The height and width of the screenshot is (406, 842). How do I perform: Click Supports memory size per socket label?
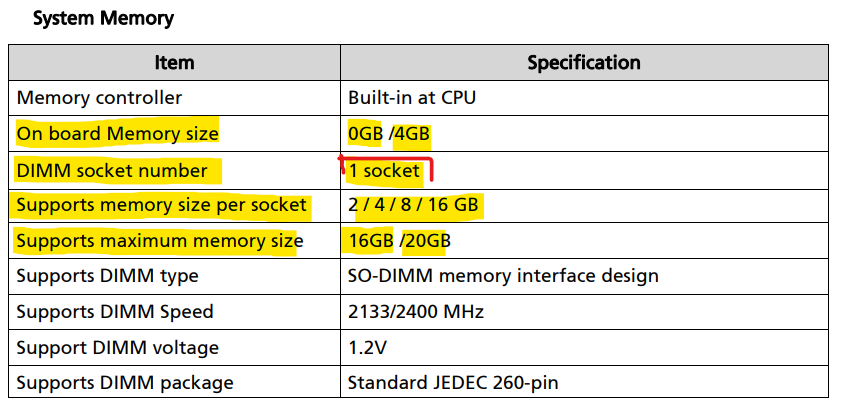point(162,205)
